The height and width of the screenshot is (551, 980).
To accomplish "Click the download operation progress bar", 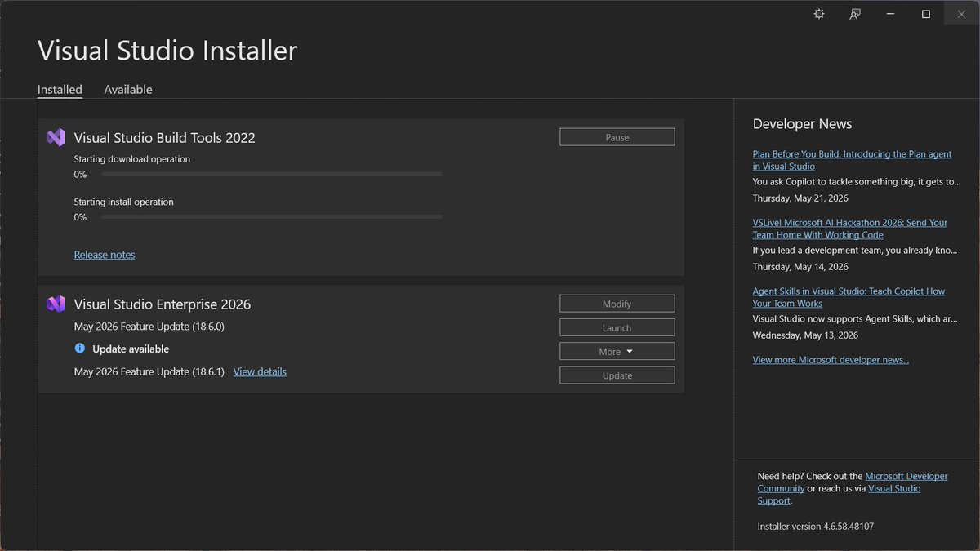I will pyautogui.click(x=272, y=174).
